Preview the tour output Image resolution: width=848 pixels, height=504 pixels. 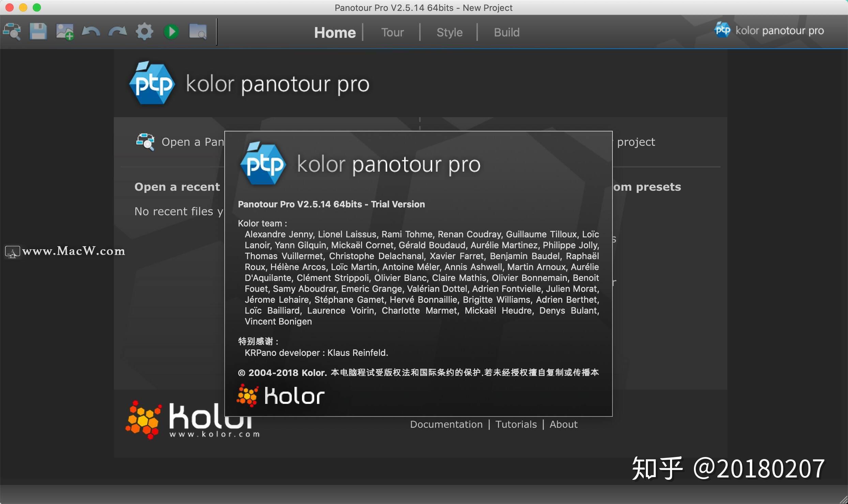pos(198,32)
